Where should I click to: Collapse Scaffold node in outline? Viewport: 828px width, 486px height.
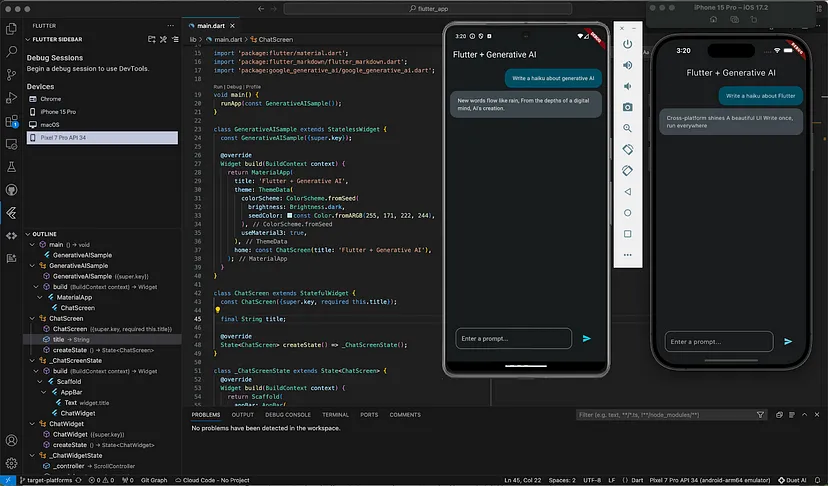click(40, 381)
